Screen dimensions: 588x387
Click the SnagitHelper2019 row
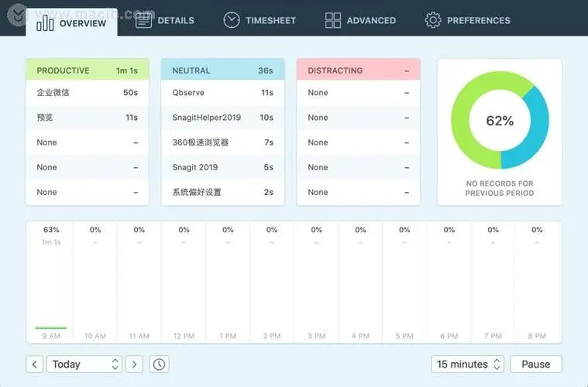pyautogui.click(x=223, y=118)
